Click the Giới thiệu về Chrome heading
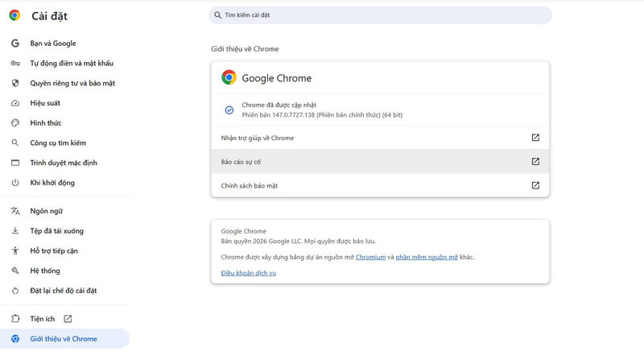644x356 pixels. pyautogui.click(x=245, y=49)
